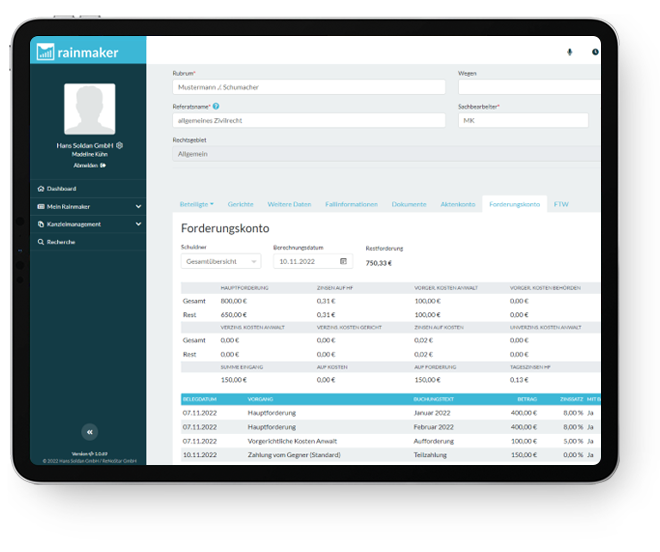Screen dimensions: 660x552
Task: Open the calendar icon in Berechnungsdatum
Action: click(x=343, y=261)
